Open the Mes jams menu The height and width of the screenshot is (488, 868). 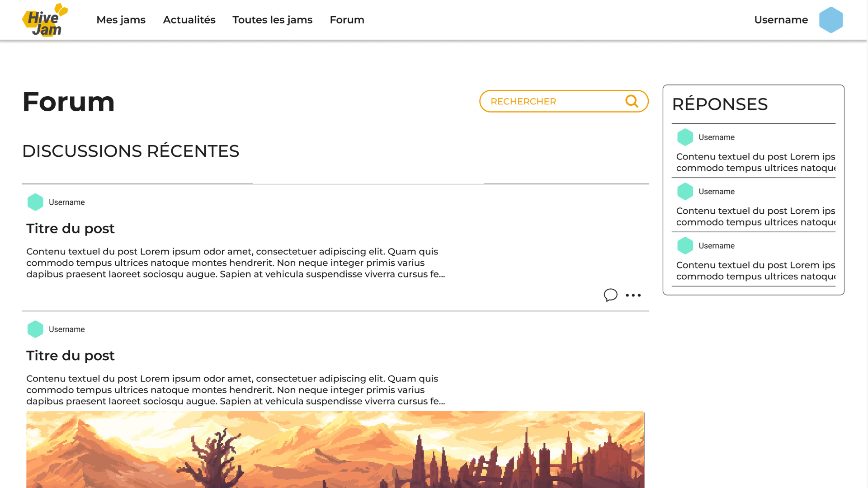(x=121, y=20)
